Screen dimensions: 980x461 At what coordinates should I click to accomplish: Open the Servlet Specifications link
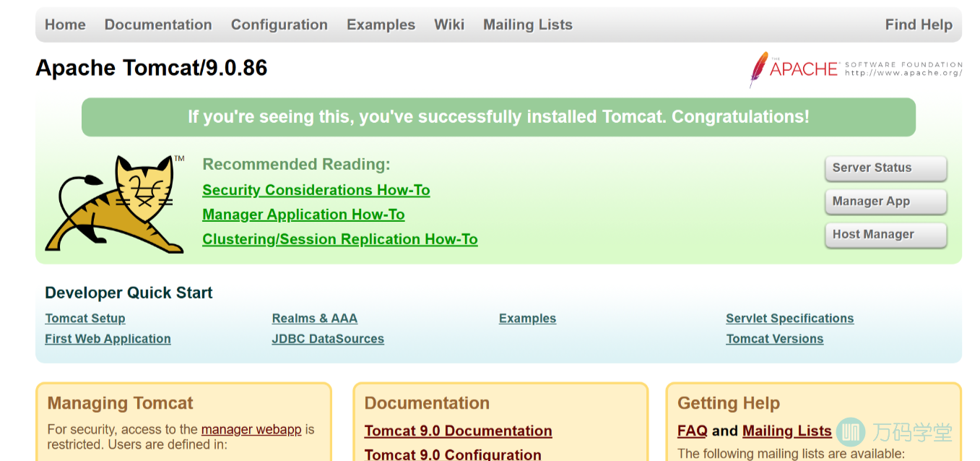click(790, 319)
